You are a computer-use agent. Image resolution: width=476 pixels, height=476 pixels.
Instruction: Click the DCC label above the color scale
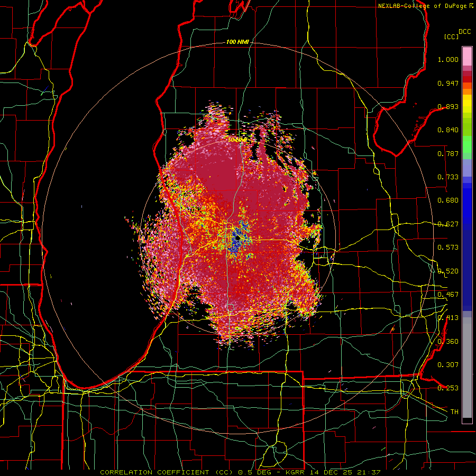click(x=464, y=32)
